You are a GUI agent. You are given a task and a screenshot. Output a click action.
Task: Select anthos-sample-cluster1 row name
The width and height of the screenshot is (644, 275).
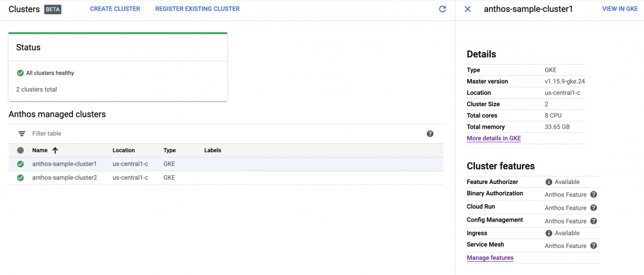[65, 164]
